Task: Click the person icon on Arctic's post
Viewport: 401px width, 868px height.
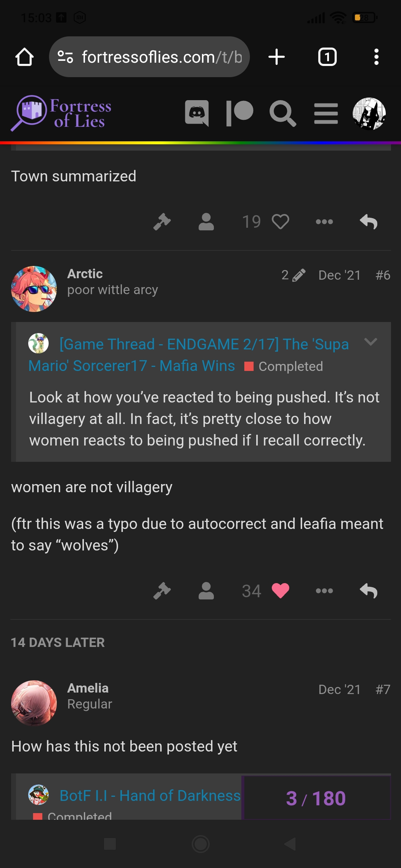Action: pos(206,591)
